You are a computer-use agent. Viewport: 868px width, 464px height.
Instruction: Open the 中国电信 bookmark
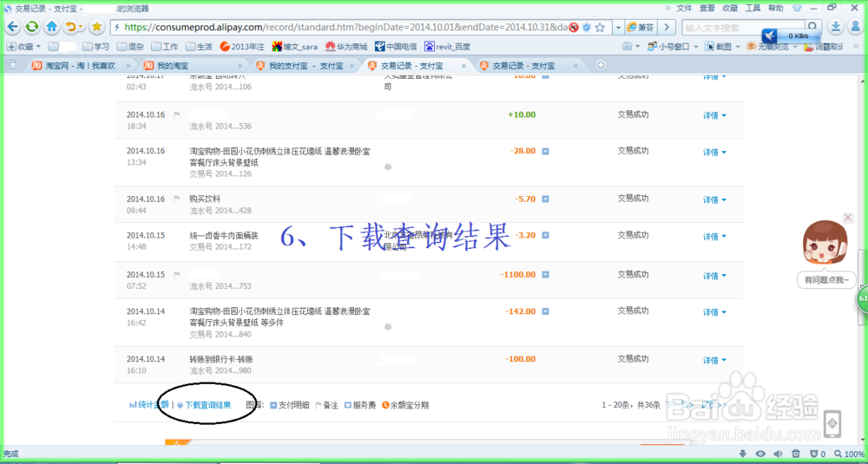[396, 47]
